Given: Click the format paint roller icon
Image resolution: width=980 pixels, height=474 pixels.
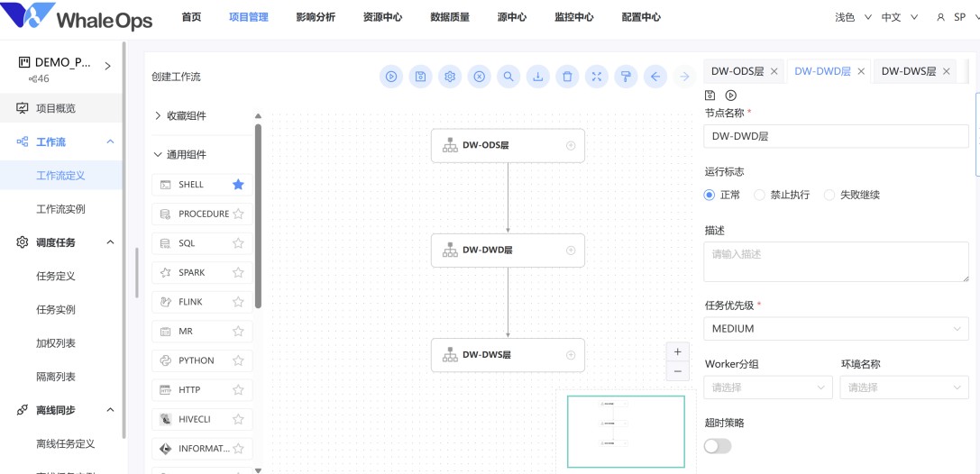Looking at the screenshot, I should click(x=626, y=77).
